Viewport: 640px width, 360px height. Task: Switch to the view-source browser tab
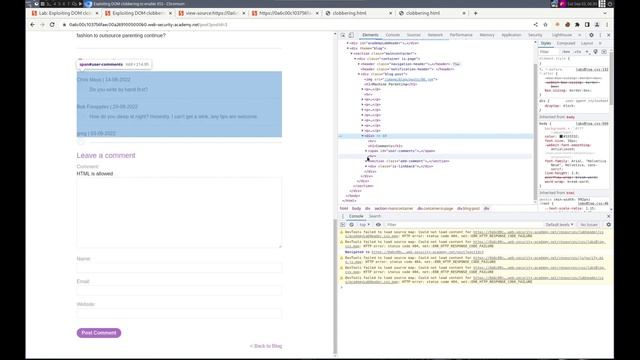pos(211,13)
